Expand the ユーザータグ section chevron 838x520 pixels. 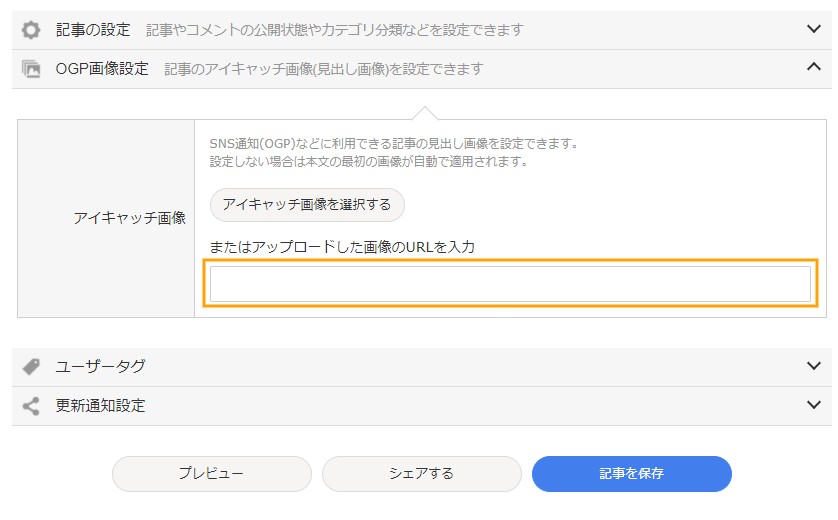click(x=813, y=366)
